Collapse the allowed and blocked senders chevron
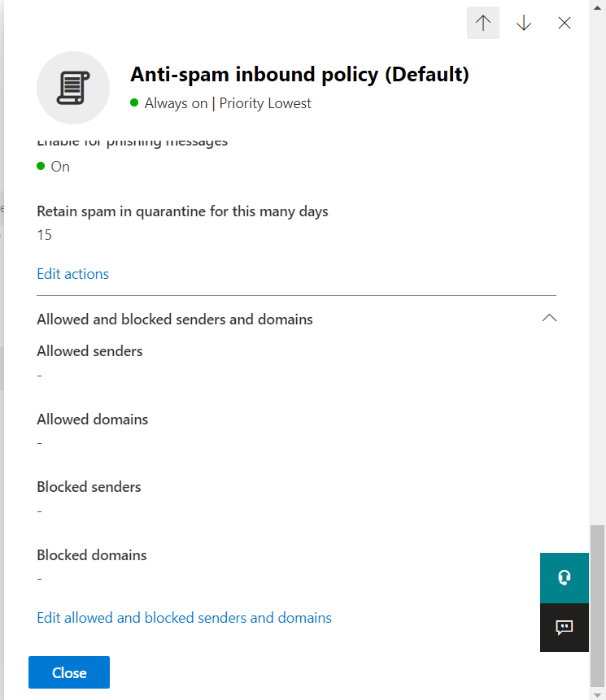 pyautogui.click(x=549, y=318)
